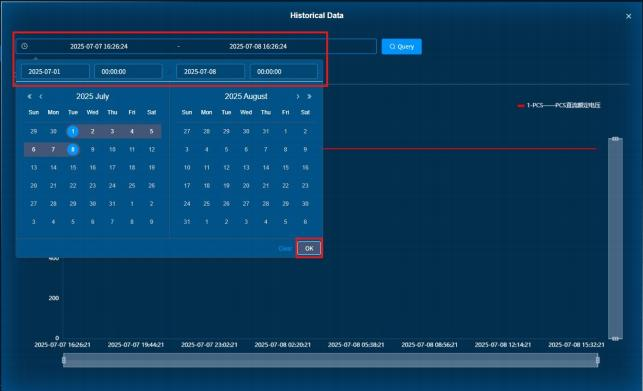Viewport: 643px width, 391px height.
Task: Click range end value 2025-07-08 16:26:24
Action: tap(258, 46)
